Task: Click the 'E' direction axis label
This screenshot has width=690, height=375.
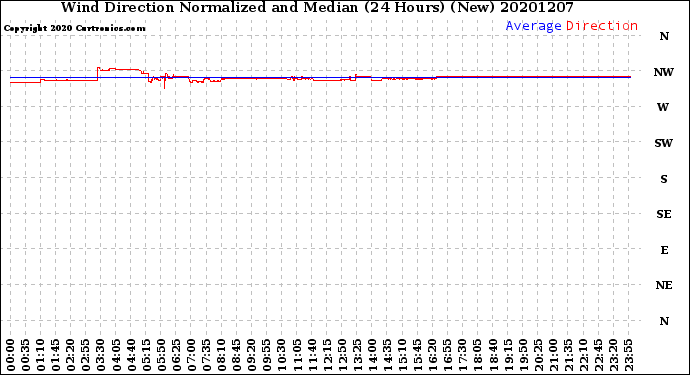Action: (x=664, y=250)
